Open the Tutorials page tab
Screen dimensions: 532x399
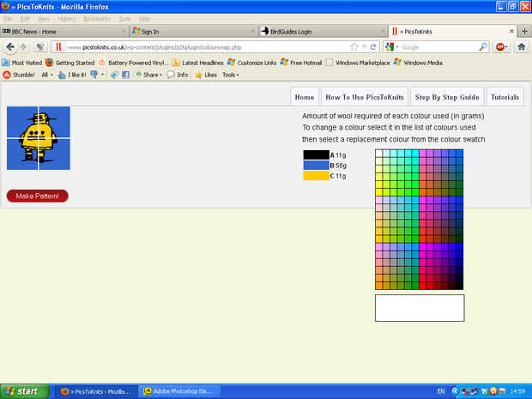(x=505, y=97)
